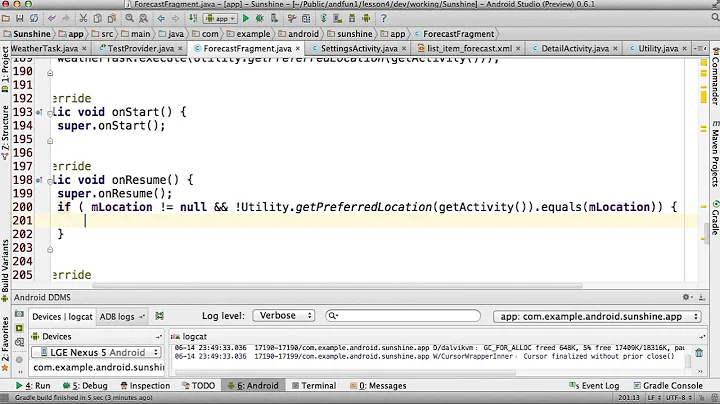Start Debug with the bug icon
This screenshot has width=720, height=404.
(259, 18)
